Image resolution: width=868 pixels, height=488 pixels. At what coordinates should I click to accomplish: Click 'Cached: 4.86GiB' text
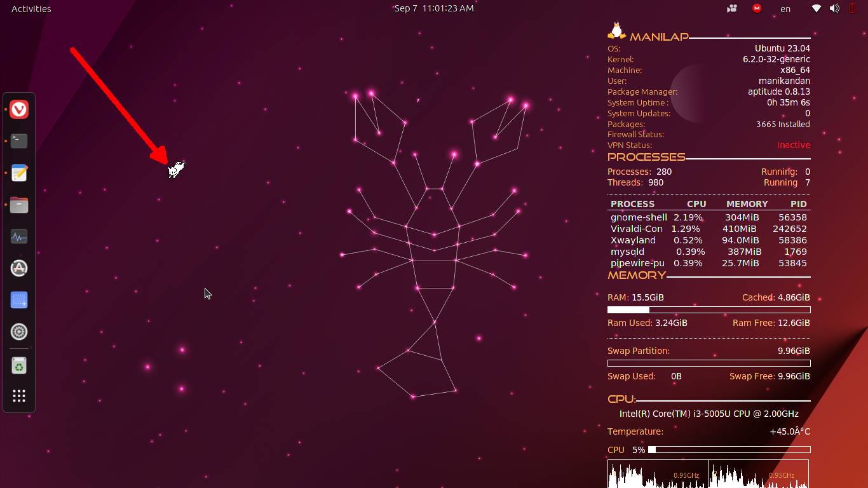tap(776, 297)
